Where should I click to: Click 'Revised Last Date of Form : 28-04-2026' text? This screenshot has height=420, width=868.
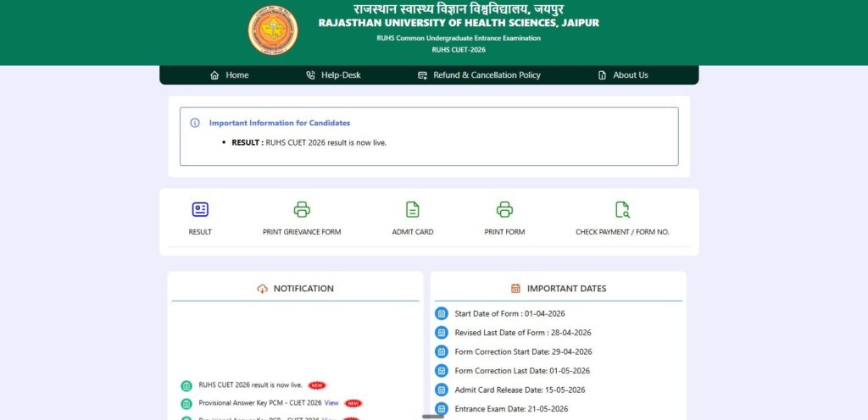pyautogui.click(x=523, y=333)
